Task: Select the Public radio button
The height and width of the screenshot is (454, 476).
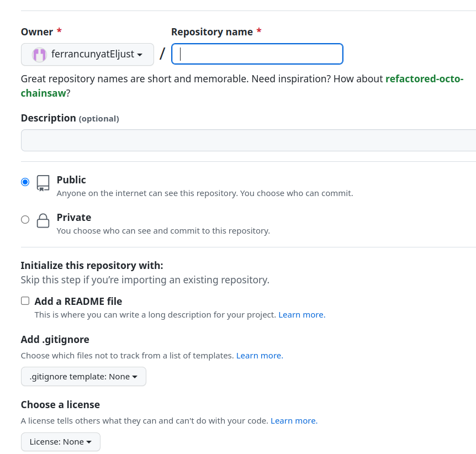Action: point(25,182)
